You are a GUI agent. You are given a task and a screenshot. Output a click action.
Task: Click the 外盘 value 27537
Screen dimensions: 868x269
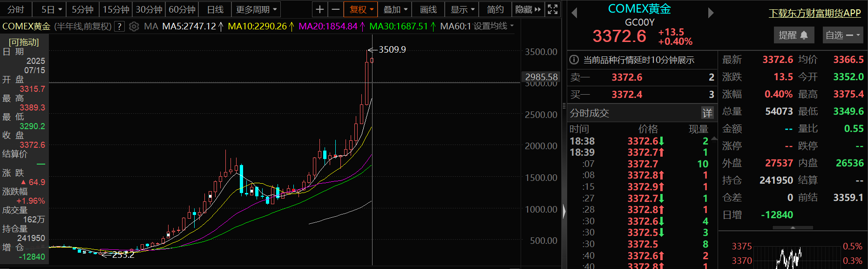click(x=779, y=163)
